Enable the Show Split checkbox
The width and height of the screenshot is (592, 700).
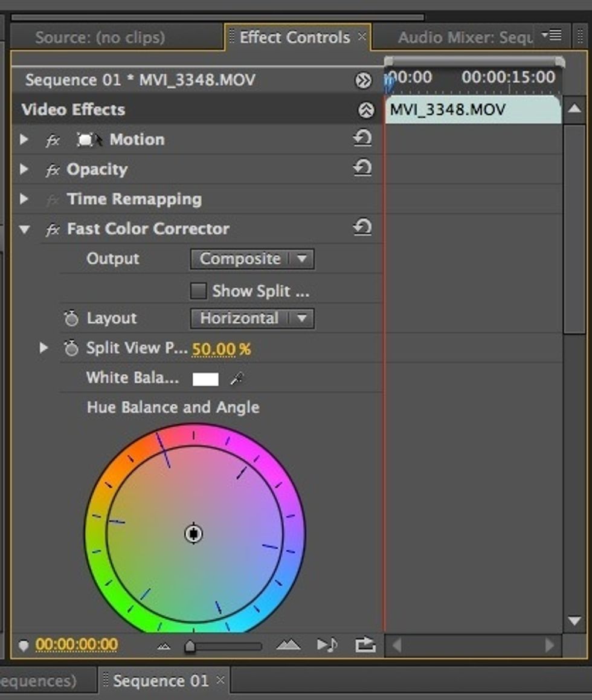(x=199, y=291)
